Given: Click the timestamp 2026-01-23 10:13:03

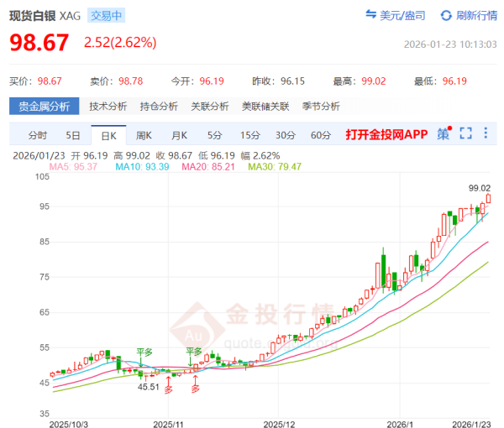Looking at the screenshot, I should (x=450, y=44).
